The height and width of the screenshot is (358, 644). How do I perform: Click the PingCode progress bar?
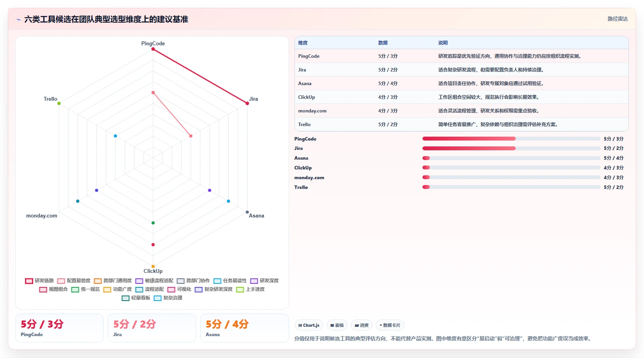pyautogui.click(x=511, y=139)
